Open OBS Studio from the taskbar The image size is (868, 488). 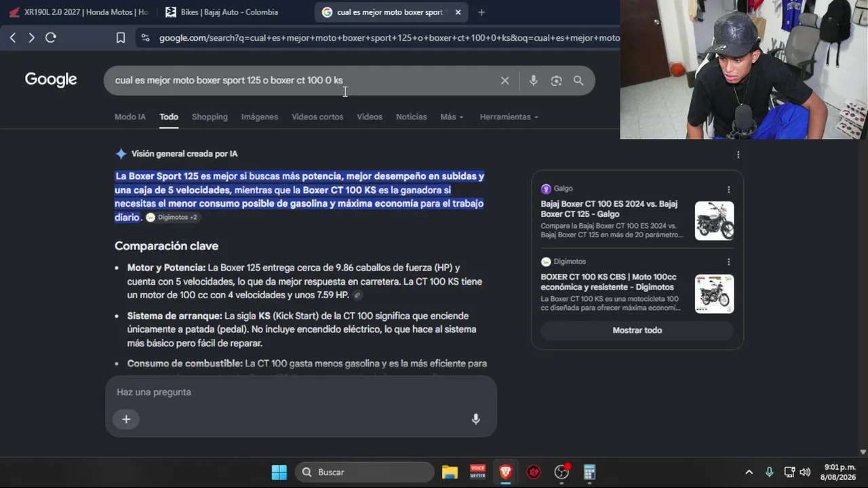561,472
